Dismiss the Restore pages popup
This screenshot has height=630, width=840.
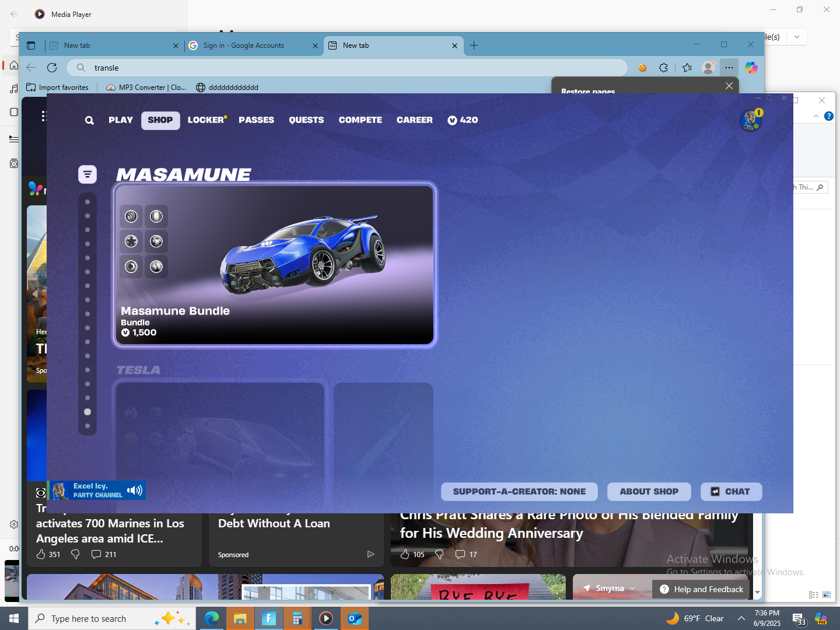pyautogui.click(x=729, y=86)
